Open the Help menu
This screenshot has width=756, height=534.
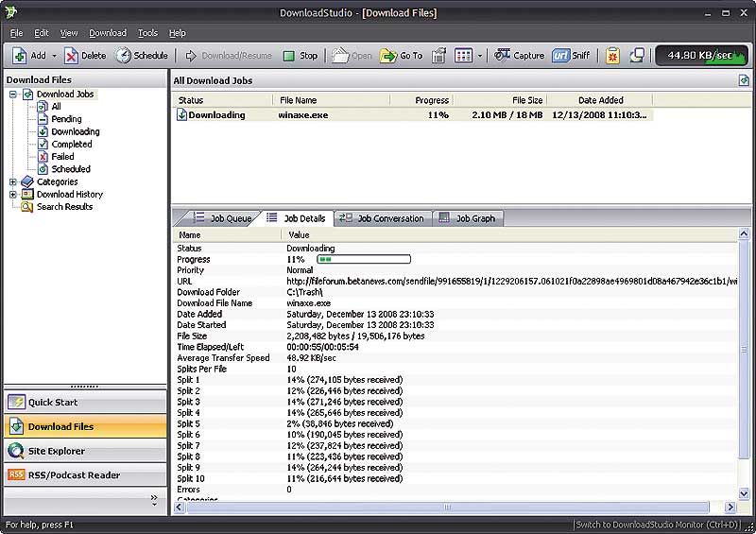[178, 33]
